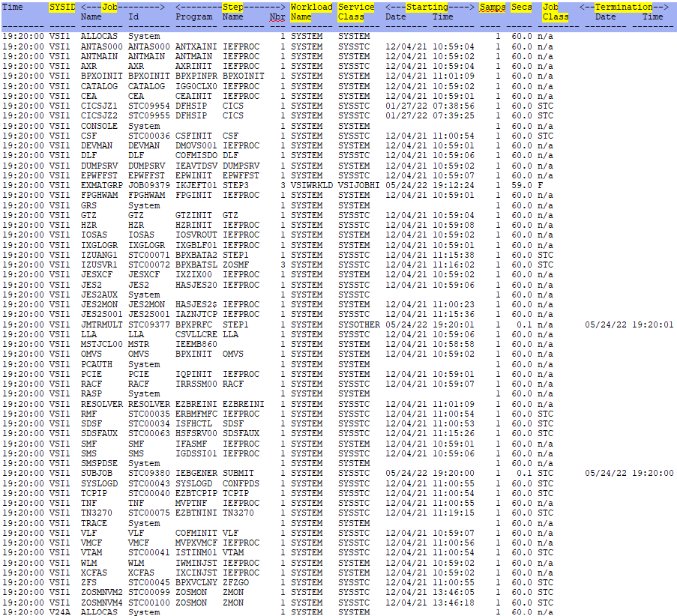This screenshot has height=616, width=677.
Task: Click the SYSID column header
Action: (61, 7)
